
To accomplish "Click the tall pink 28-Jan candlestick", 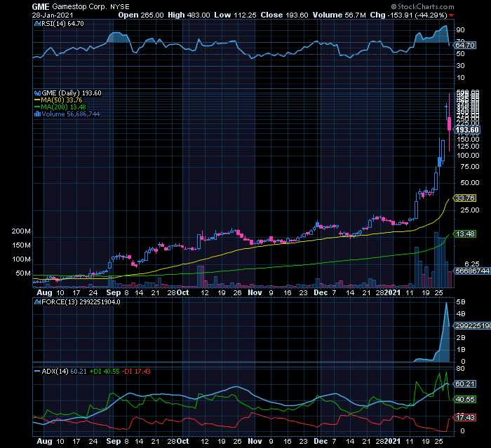I will click(x=450, y=123).
